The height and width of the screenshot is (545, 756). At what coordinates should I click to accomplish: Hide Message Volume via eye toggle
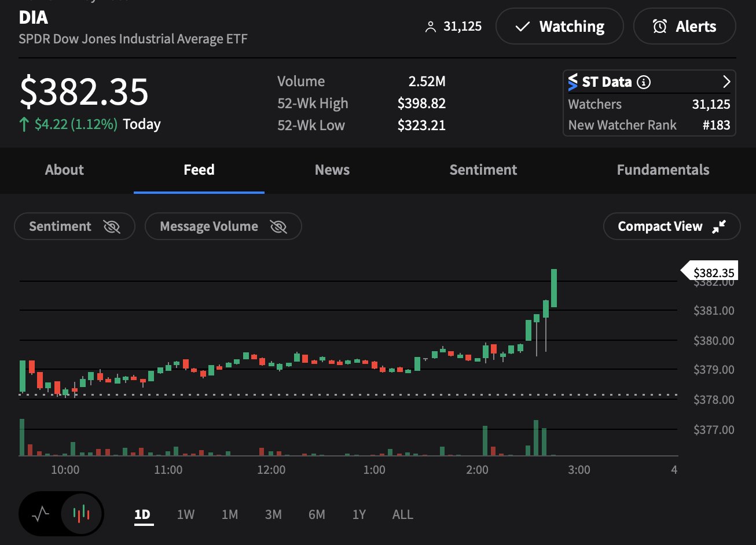[x=278, y=226]
